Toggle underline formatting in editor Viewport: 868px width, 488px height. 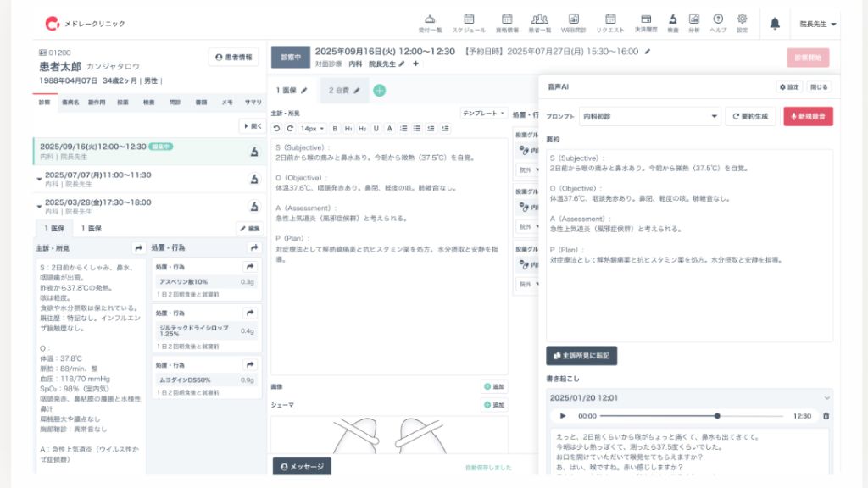click(x=376, y=129)
